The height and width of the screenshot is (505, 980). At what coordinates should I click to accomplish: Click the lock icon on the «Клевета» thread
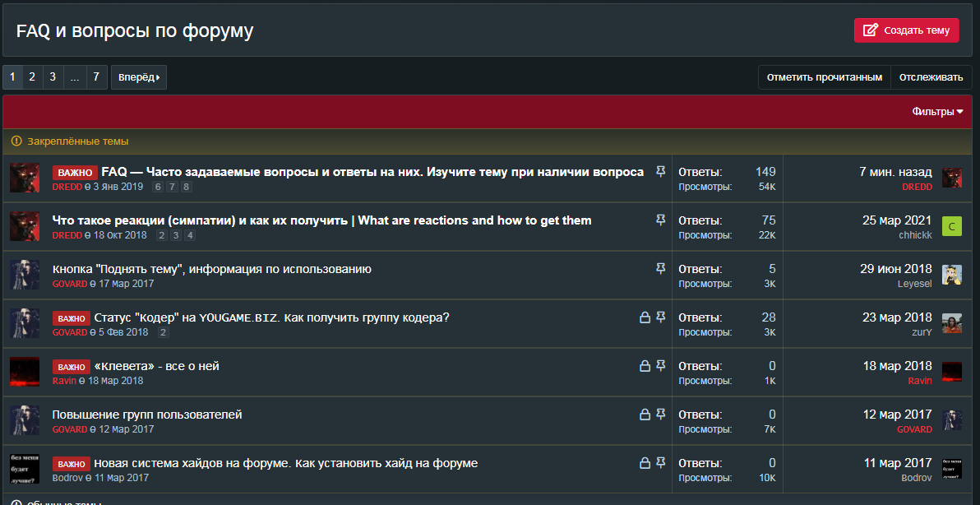[x=645, y=366]
